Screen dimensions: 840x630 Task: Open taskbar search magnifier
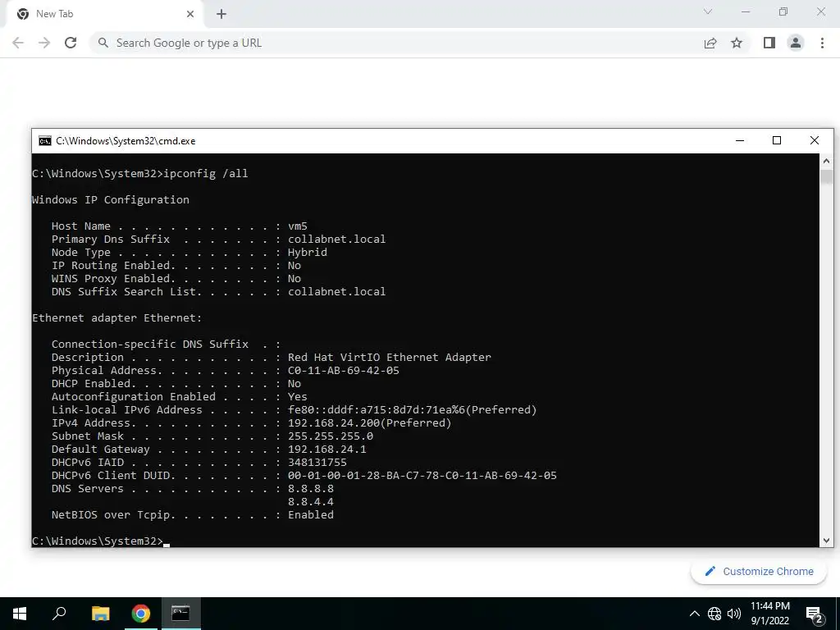tap(59, 614)
